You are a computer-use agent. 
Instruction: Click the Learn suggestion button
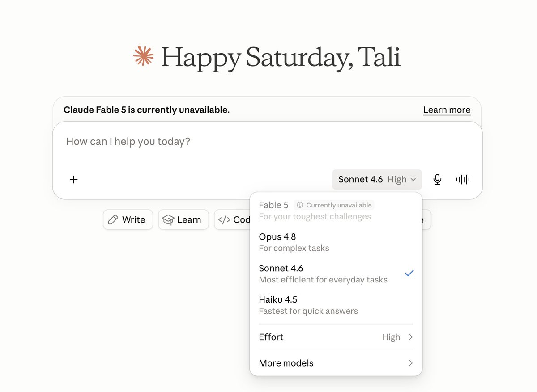183,219
